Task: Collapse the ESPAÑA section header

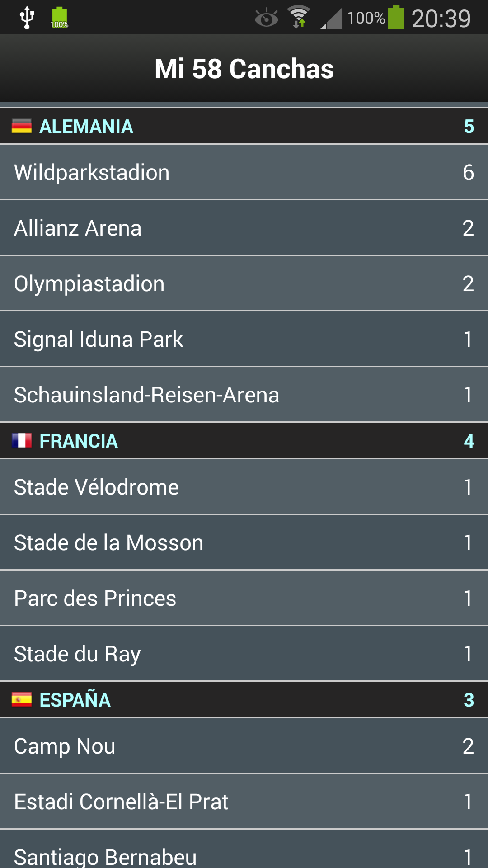Action: tap(244, 700)
